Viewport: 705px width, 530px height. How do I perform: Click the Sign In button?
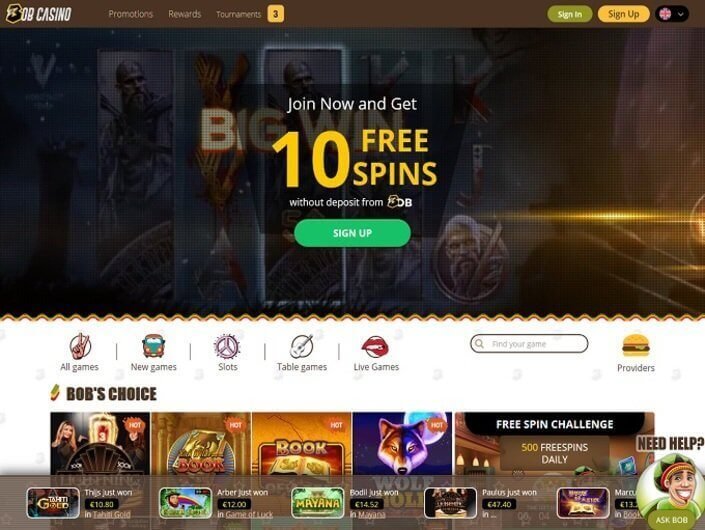point(570,14)
